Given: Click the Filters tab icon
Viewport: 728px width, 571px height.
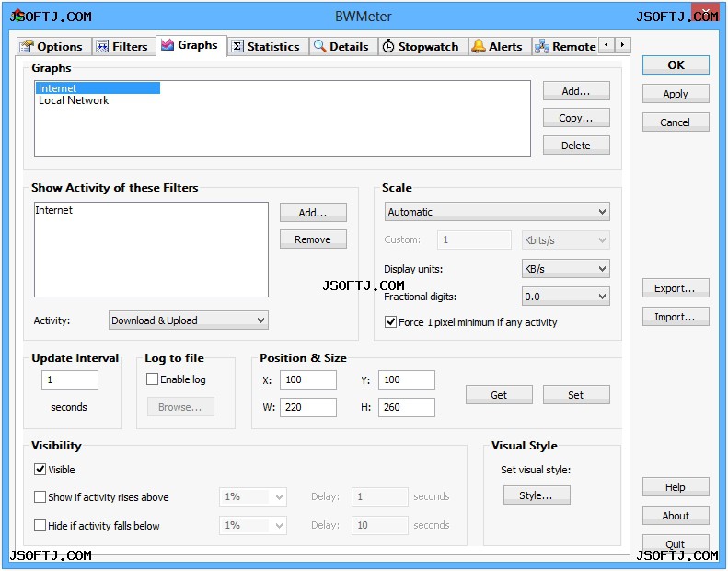Looking at the screenshot, I should click(102, 46).
